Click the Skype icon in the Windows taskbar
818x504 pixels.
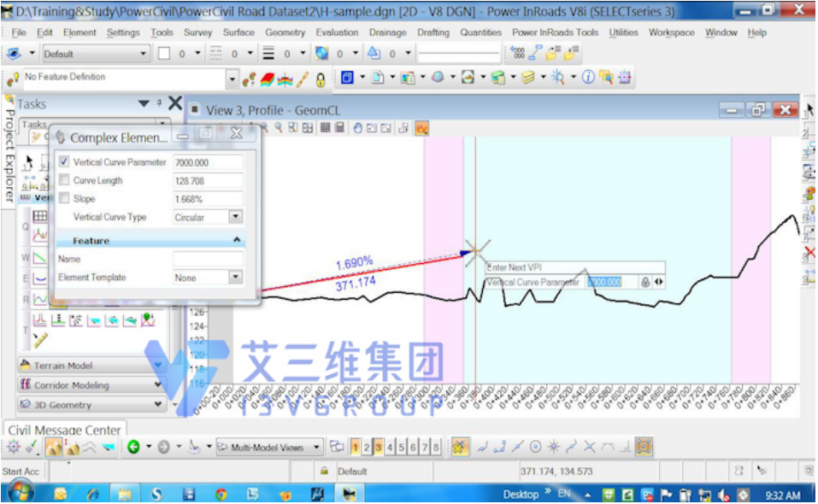click(156, 494)
